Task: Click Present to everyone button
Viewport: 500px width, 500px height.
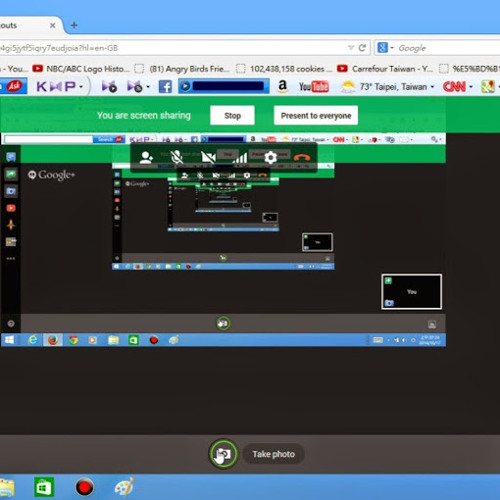Action: [x=316, y=115]
